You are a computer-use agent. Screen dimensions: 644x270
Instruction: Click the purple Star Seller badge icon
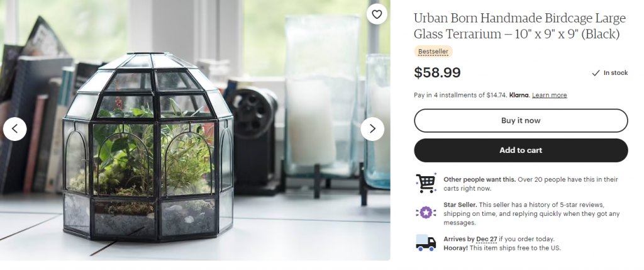[426, 213]
